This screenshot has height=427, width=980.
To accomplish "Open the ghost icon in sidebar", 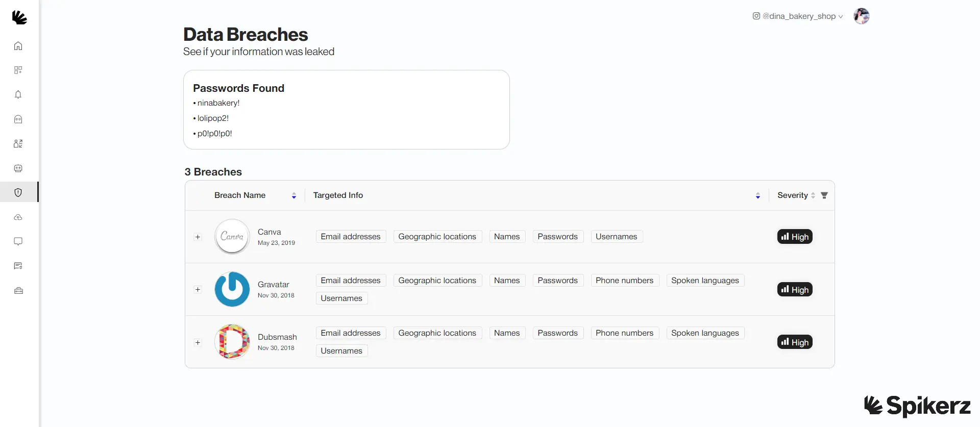I will pyautogui.click(x=18, y=119).
